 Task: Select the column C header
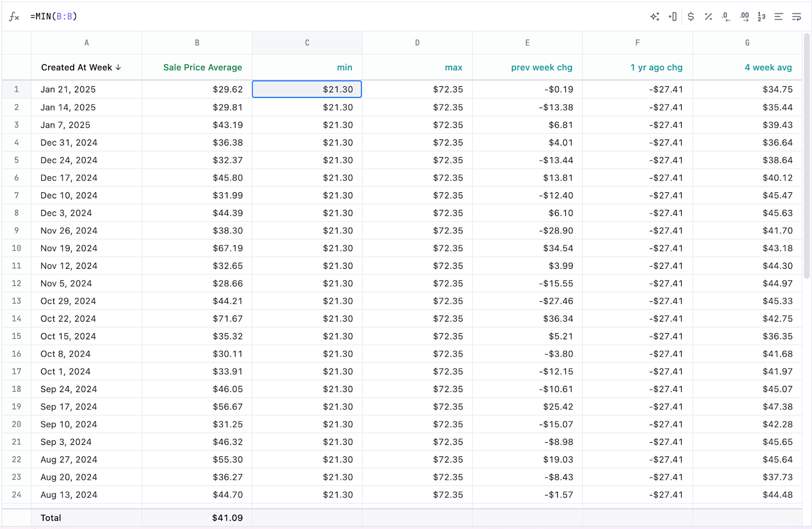(x=307, y=43)
